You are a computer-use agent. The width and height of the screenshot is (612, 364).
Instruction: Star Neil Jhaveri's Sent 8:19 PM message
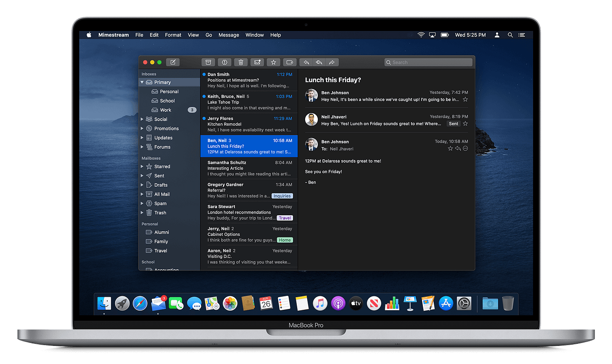coord(465,124)
